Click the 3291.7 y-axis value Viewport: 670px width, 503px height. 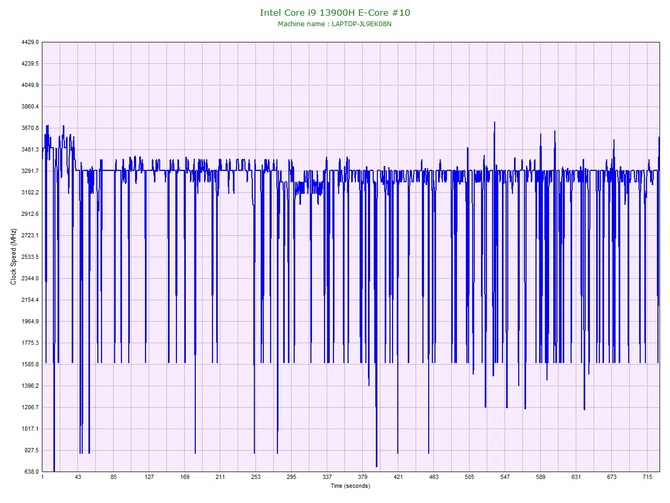coord(30,171)
